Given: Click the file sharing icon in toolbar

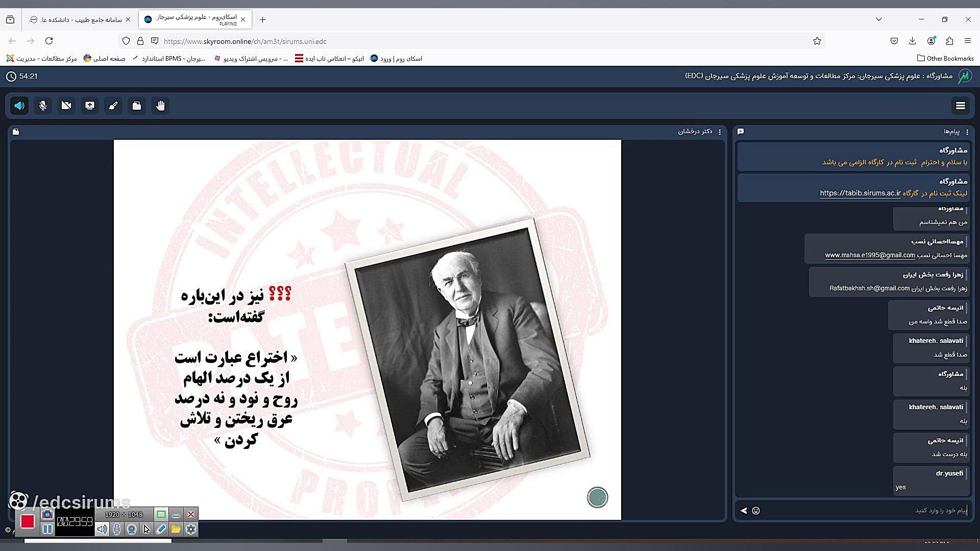Looking at the screenshot, I should click(137, 106).
